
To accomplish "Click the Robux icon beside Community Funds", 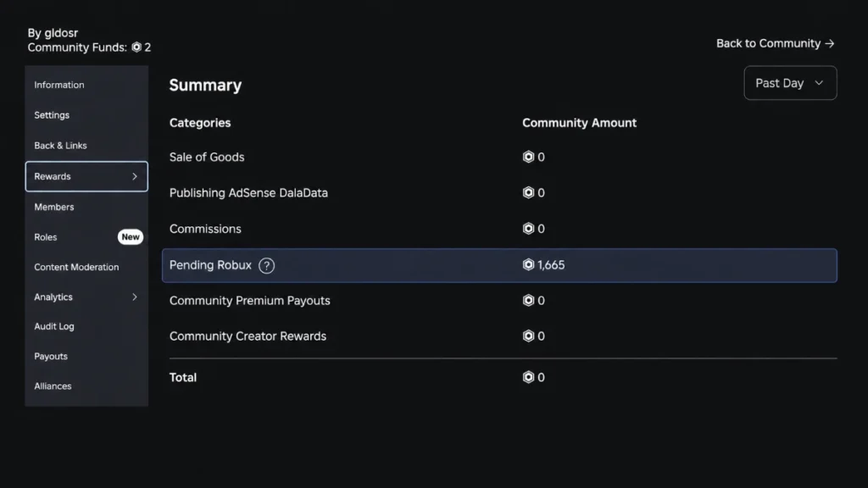I will coord(136,47).
